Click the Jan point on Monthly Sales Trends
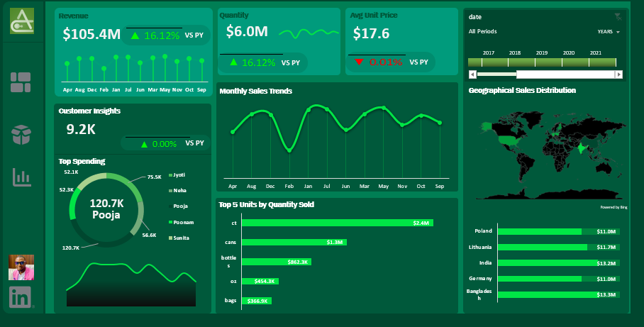 [309, 109]
